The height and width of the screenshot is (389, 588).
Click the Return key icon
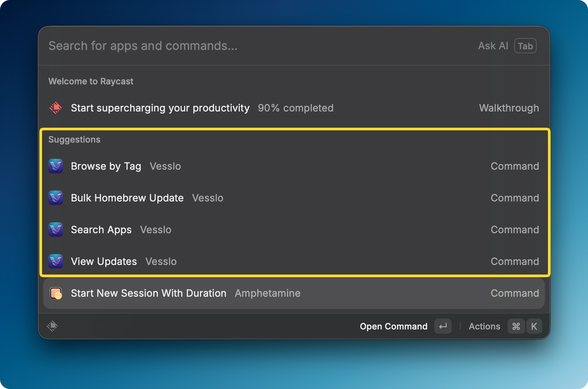coord(443,326)
